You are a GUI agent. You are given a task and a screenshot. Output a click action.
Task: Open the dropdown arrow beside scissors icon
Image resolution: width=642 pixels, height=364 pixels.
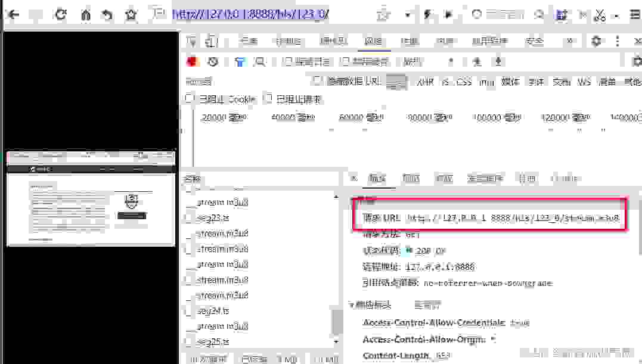tap(616, 16)
